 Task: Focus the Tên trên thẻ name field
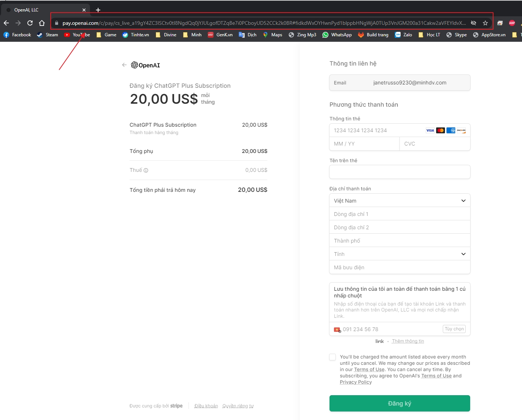coord(399,172)
